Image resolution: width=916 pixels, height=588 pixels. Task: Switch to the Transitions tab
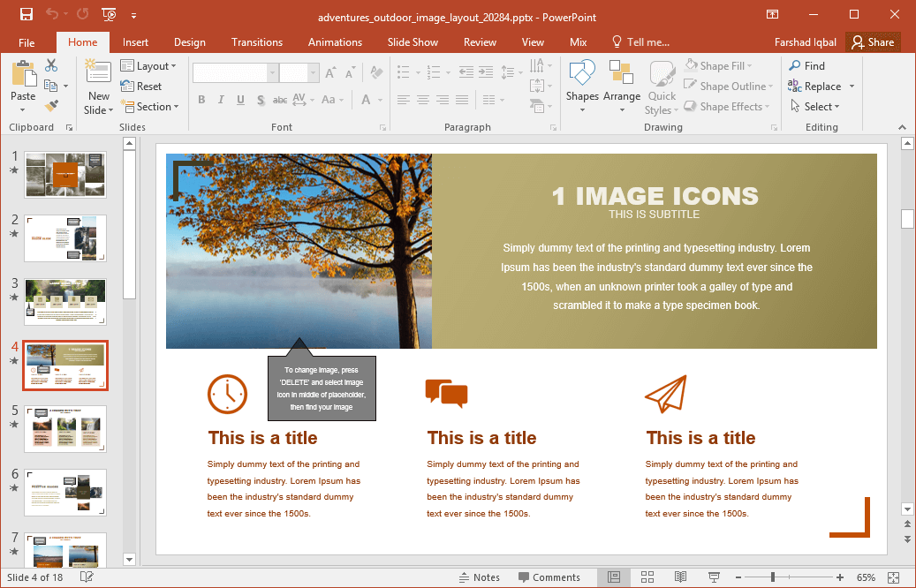(x=257, y=42)
